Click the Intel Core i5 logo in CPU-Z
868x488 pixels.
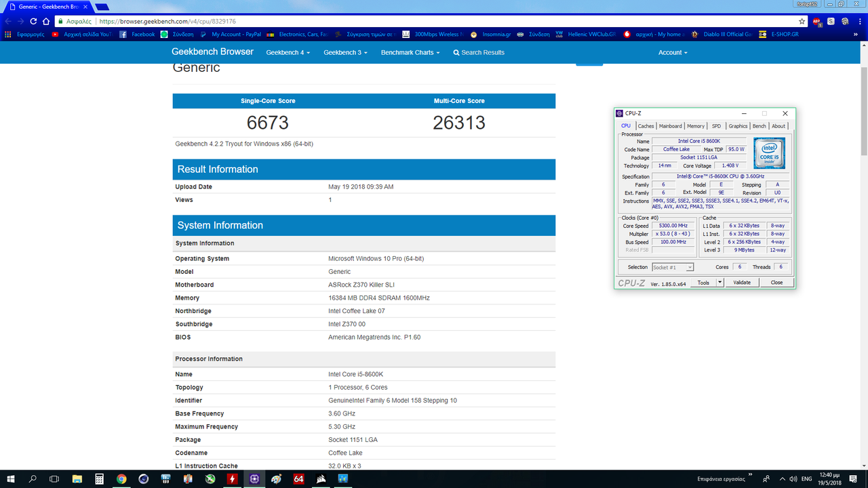click(769, 153)
